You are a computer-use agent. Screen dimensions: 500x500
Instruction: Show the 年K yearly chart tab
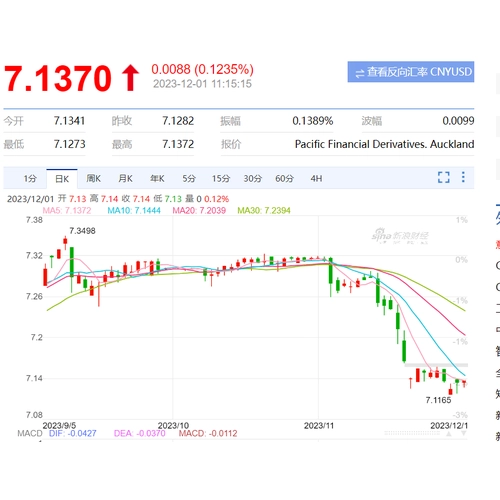pyautogui.click(x=157, y=179)
